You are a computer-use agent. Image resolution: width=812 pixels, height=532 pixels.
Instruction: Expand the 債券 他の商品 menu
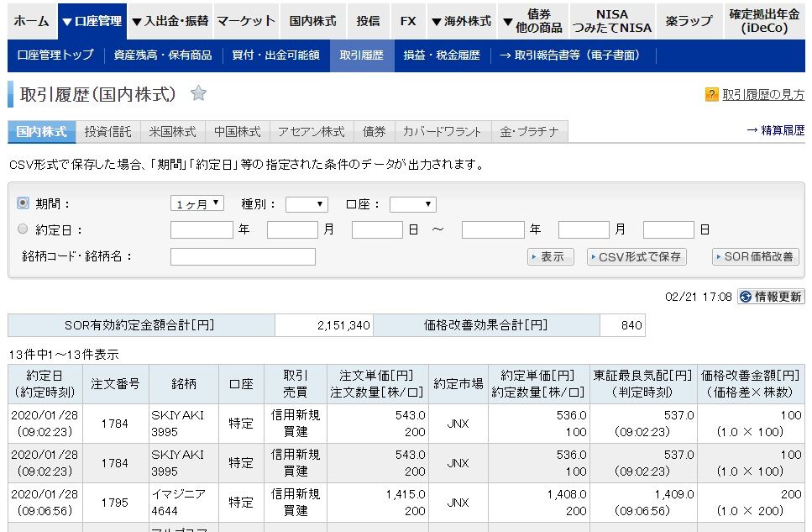coord(533,21)
